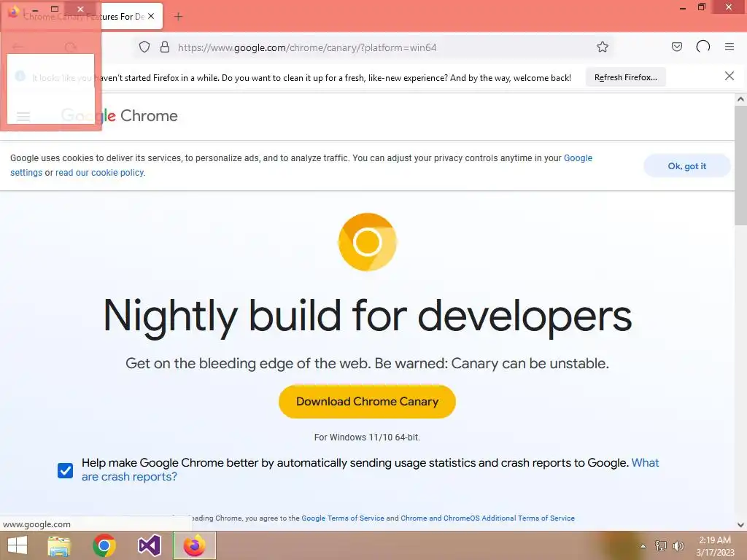Show hidden system tray icons arrow
747x560 pixels.
coord(643,546)
